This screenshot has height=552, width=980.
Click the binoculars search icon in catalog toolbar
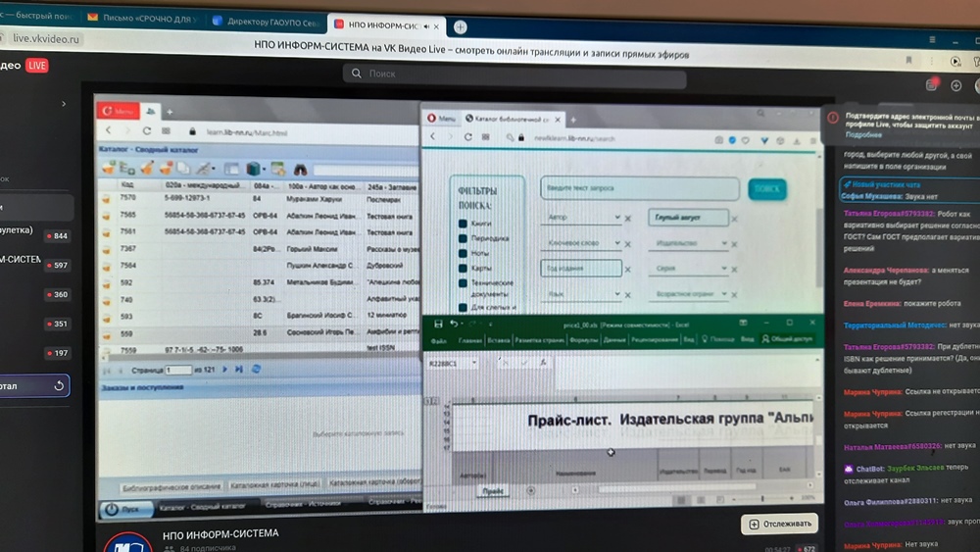pos(301,170)
